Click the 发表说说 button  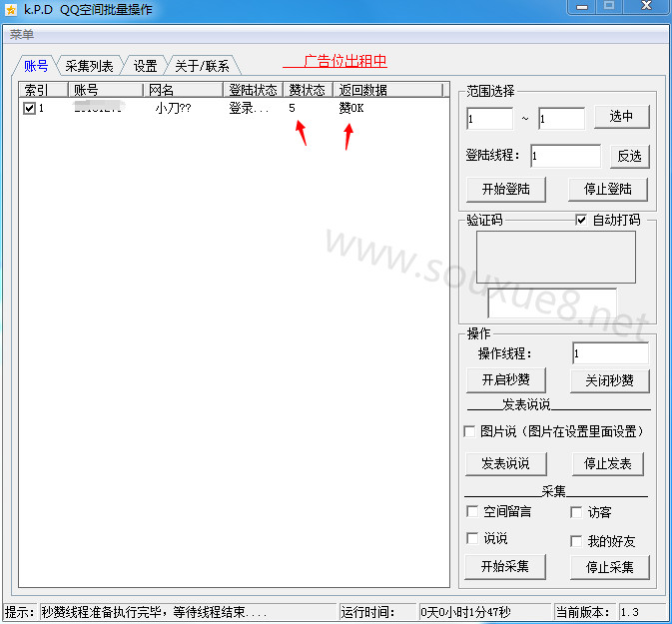click(505, 463)
